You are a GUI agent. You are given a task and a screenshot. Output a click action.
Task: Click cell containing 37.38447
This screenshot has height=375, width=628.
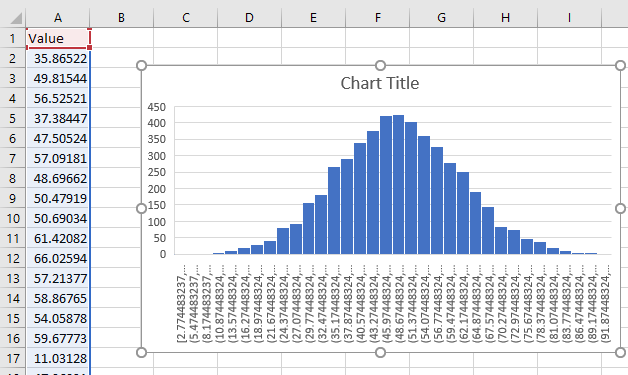point(58,118)
